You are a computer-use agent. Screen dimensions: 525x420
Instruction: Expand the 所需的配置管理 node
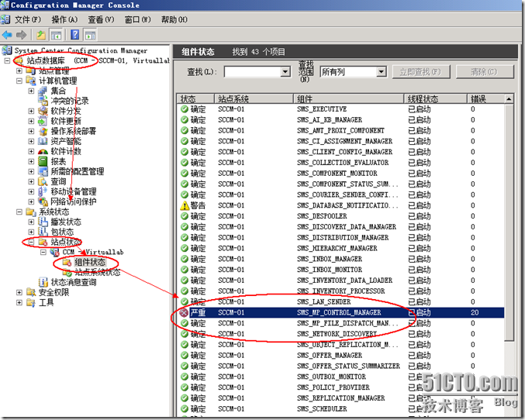31,171
